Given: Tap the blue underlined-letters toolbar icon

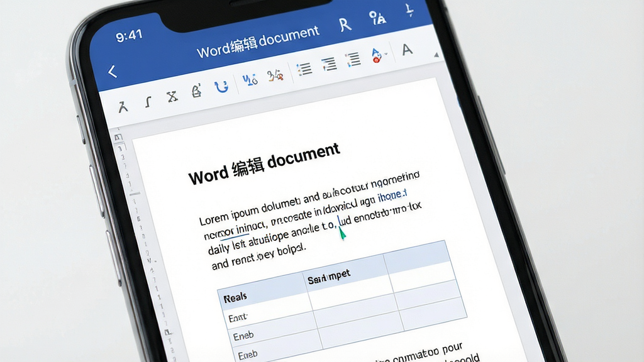Looking at the screenshot, I should pyautogui.click(x=250, y=80).
